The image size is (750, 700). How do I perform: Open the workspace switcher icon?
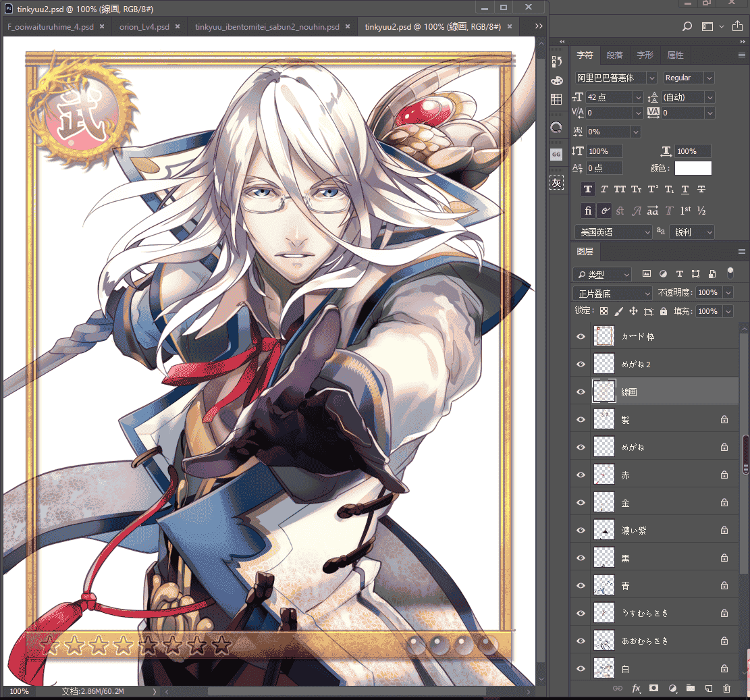tap(707, 27)
